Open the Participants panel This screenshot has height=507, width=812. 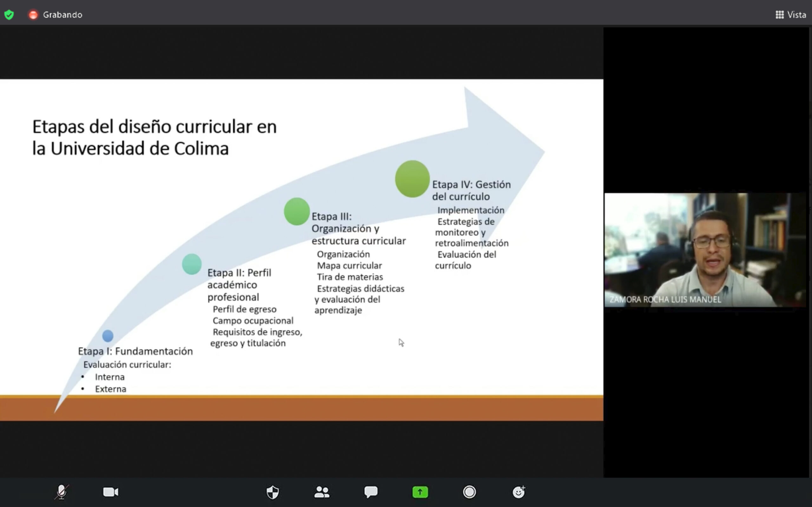tap(322, 492)
